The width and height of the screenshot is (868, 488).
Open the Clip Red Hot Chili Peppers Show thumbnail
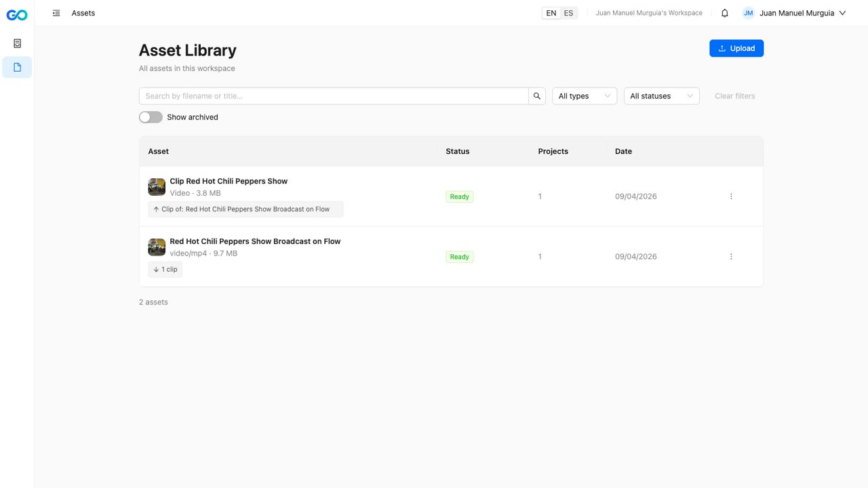[157, 187]
